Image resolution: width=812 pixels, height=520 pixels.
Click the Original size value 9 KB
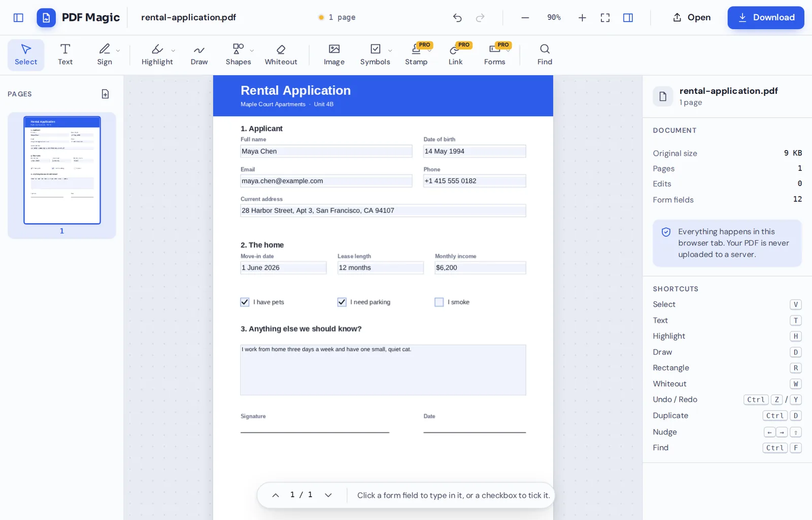(793, 153)
